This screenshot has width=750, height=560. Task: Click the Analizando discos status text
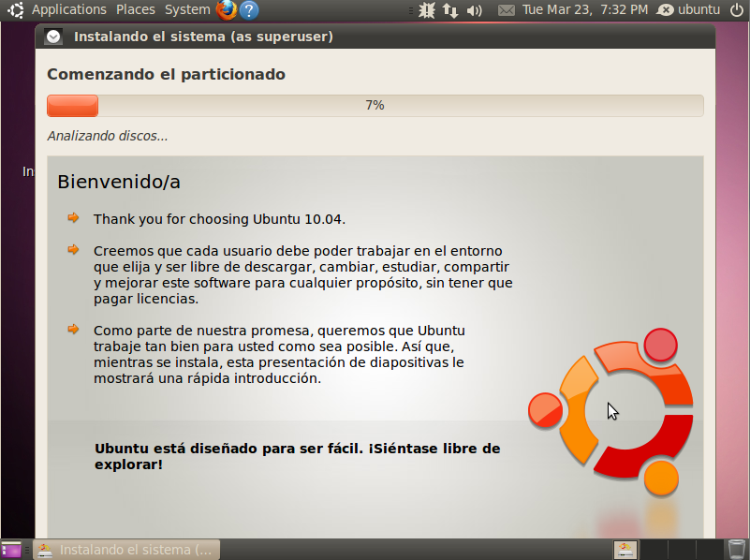(x=108, y=137)
